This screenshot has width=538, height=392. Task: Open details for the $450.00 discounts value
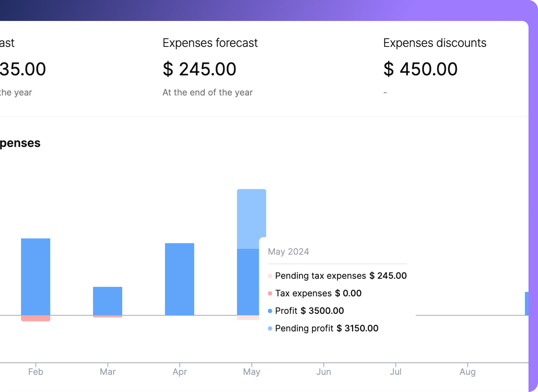click(421, 69)
